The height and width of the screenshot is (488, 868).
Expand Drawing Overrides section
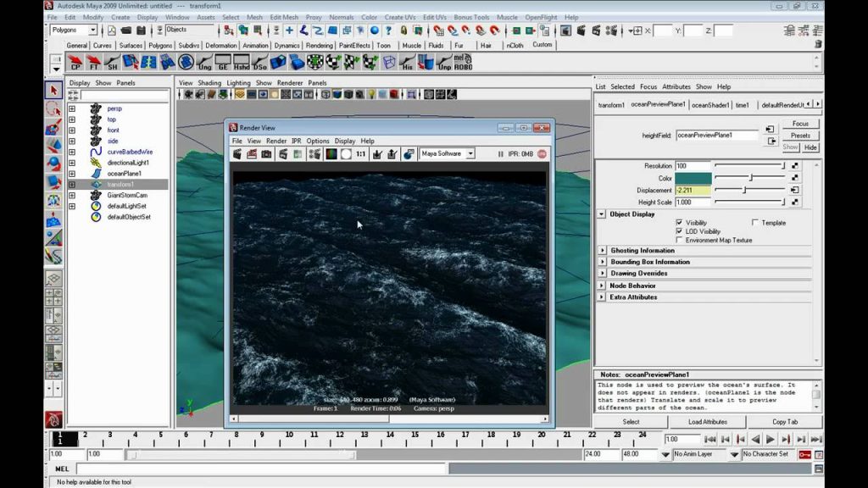(x=603, y=274)
